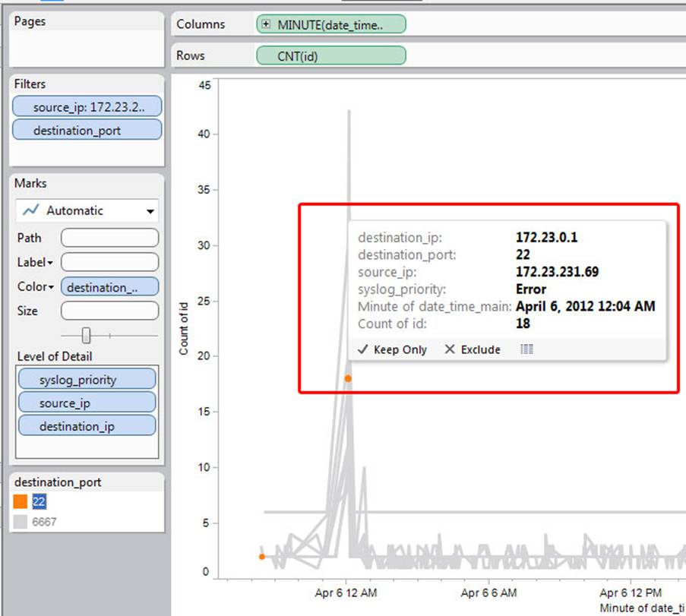Click the gray swatch for port 6667
The width and height of the screenshot is (686, 616).
(20, 522)
